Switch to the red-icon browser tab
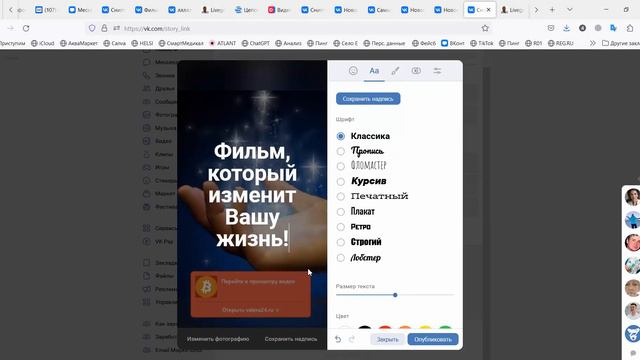 (279, 10)
